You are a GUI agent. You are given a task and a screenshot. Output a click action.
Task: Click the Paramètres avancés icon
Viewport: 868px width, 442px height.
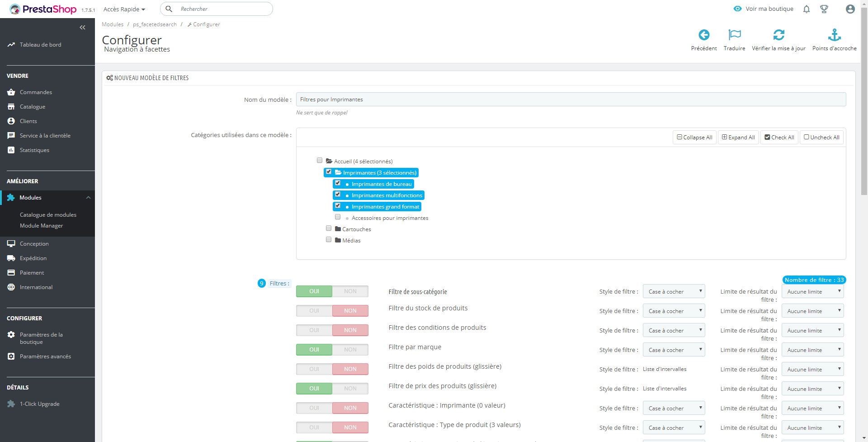pos(11,356)
